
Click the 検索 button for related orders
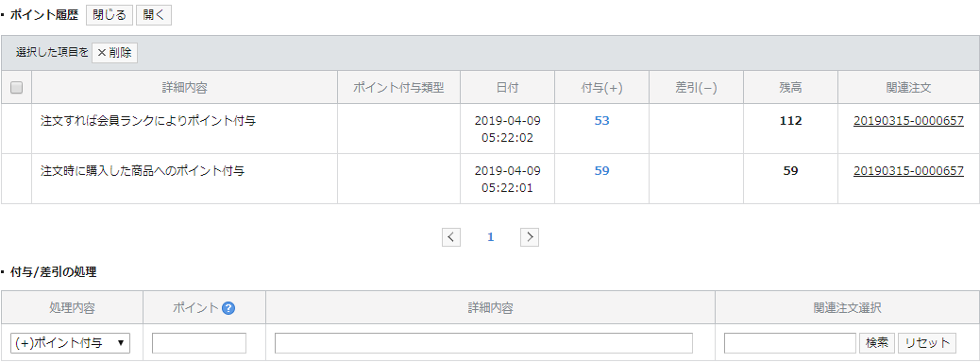tap(877, 343)
